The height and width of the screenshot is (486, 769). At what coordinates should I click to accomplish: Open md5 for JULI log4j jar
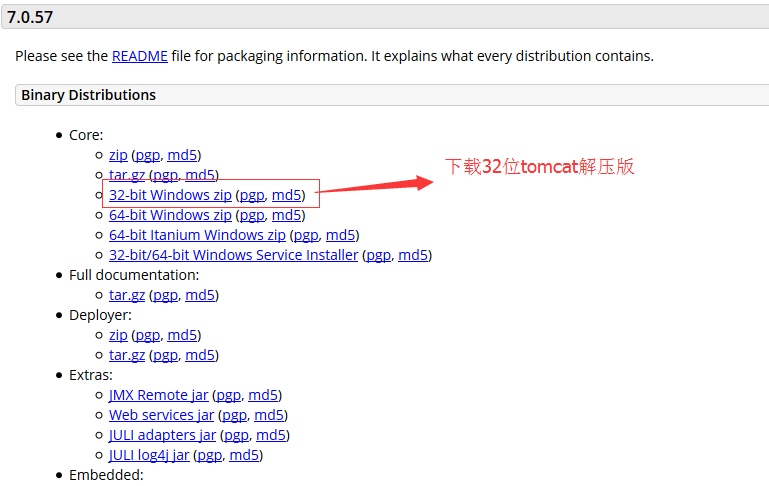[x=244, y=456]
